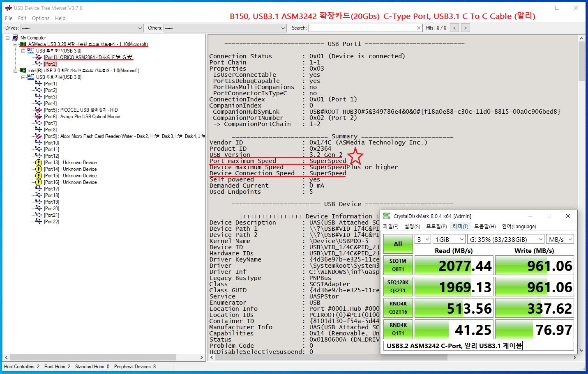Image resolution: width=588 pixels, height=374 pixels.
Task: Open the Edit menu
Action: point(22,18)
